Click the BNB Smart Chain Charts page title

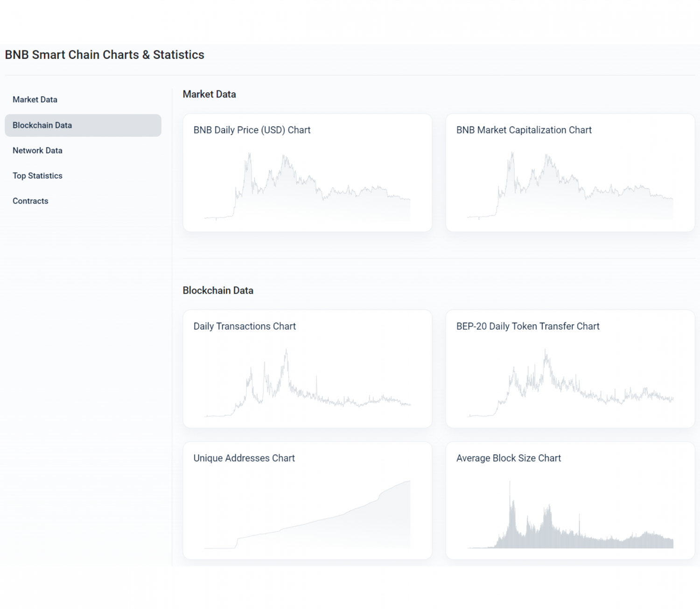104,55
